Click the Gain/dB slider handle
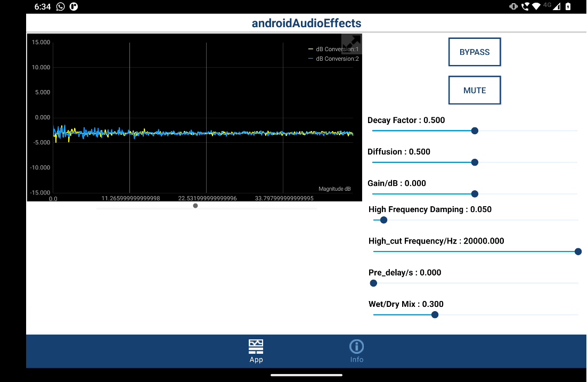Viewport: 588px width, 382px height. [475, 194]
